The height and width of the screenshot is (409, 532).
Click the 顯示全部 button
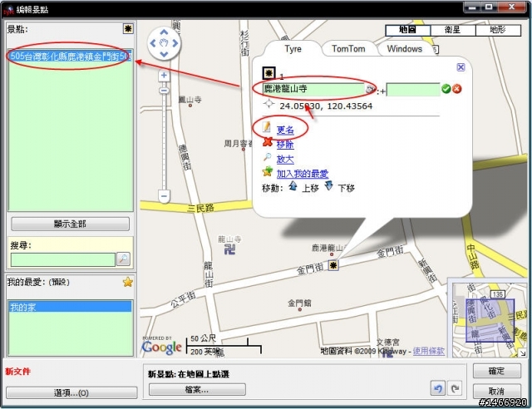pos(70,224)
